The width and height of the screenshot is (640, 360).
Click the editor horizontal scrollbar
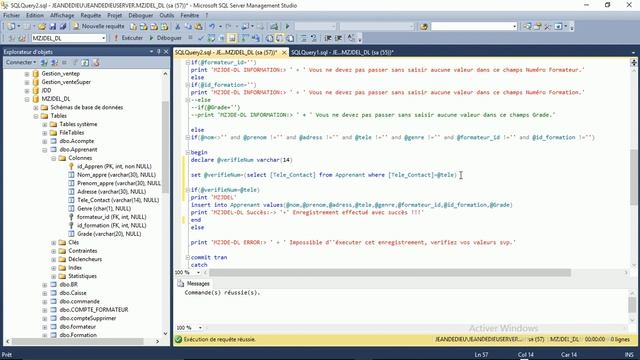point(390,272)
